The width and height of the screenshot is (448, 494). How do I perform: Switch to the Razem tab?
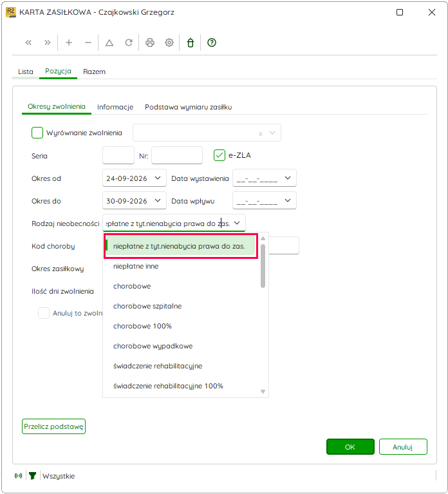click(x=94, y=71)
